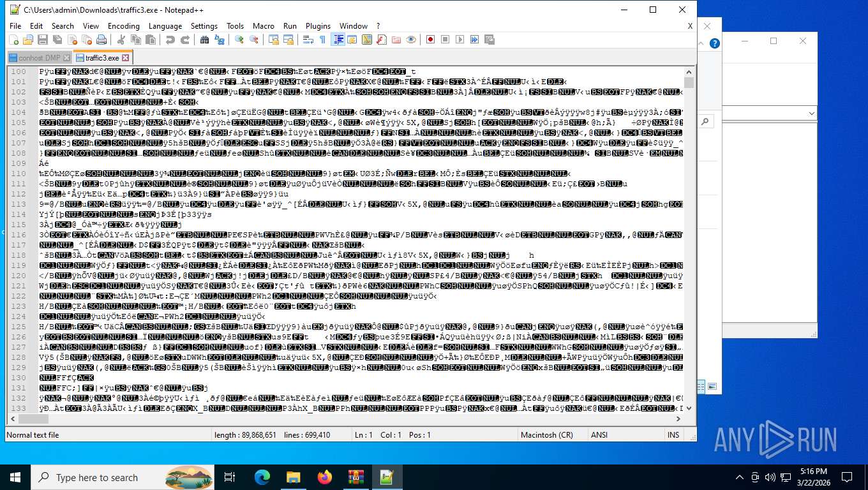Viewport: 868px width, 490px height.
Task: Open the View menu
Action: coord(91,26)
